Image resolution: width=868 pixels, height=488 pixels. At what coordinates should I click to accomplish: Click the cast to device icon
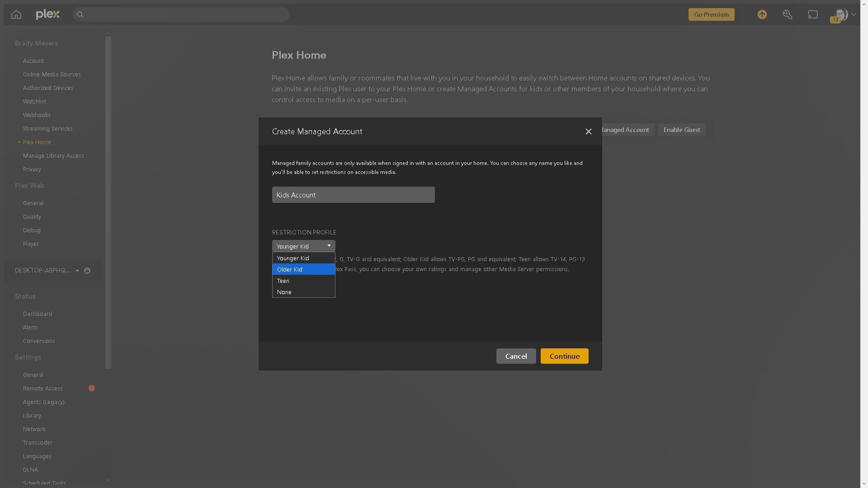pos(812,14)
